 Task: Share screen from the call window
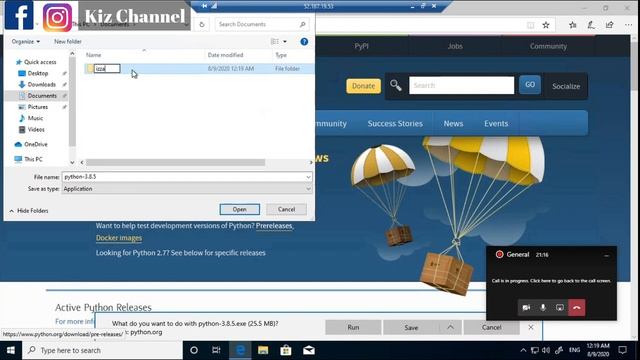(560, 307)
